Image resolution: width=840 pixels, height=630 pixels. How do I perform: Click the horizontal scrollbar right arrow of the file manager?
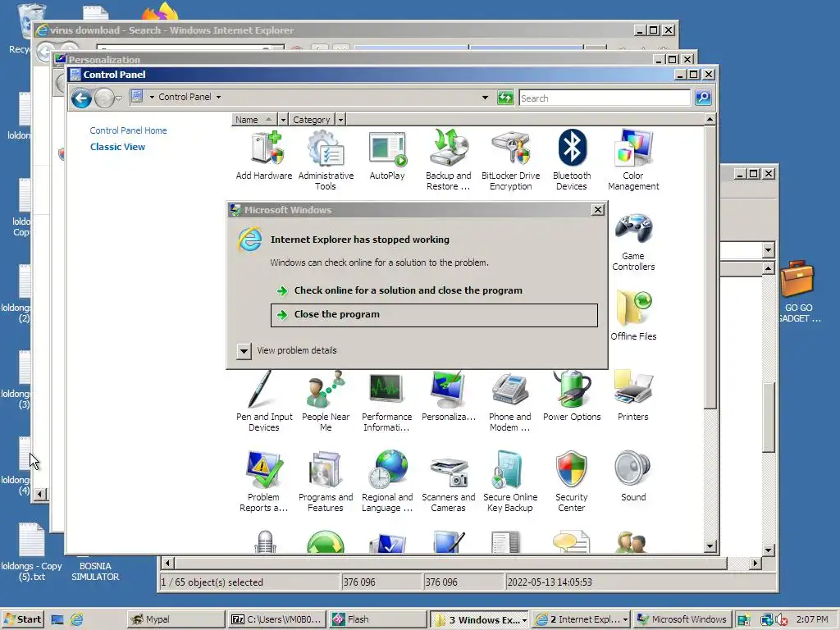[756, 563]
